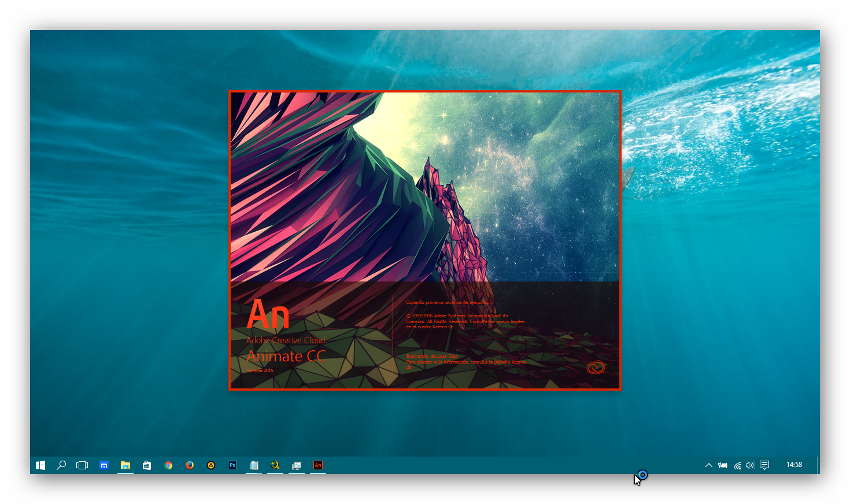Open the monitor-chart taskbar application
Image resolution: width=850 pixels, height=504 pixels.
click(297, 465)
